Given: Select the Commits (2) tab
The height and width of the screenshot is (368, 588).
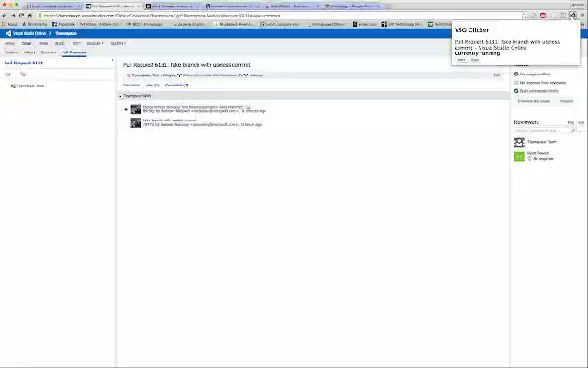Looking at the screenshot, I should pos(177,86).
